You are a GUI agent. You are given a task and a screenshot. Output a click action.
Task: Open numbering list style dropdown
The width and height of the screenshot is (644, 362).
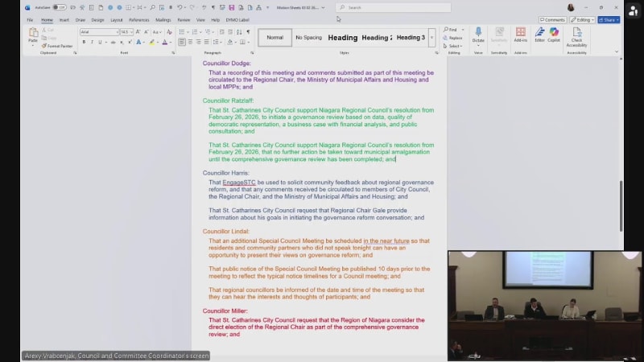(x=200, y=32)
